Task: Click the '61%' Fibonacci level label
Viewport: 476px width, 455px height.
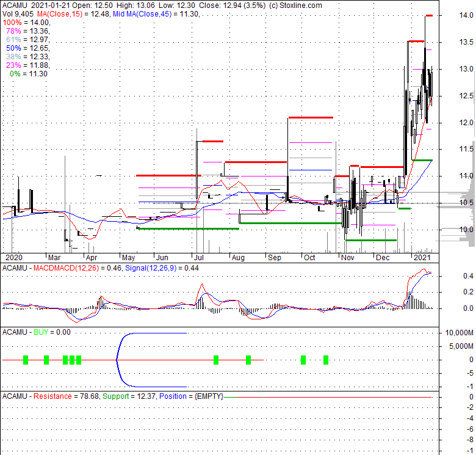Action: tap(13, 40)
